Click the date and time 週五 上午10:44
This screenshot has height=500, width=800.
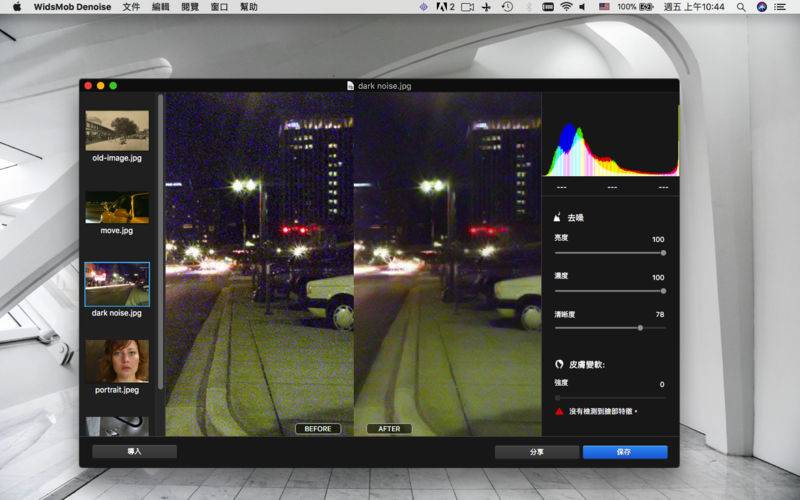click(x=694, y=7)
